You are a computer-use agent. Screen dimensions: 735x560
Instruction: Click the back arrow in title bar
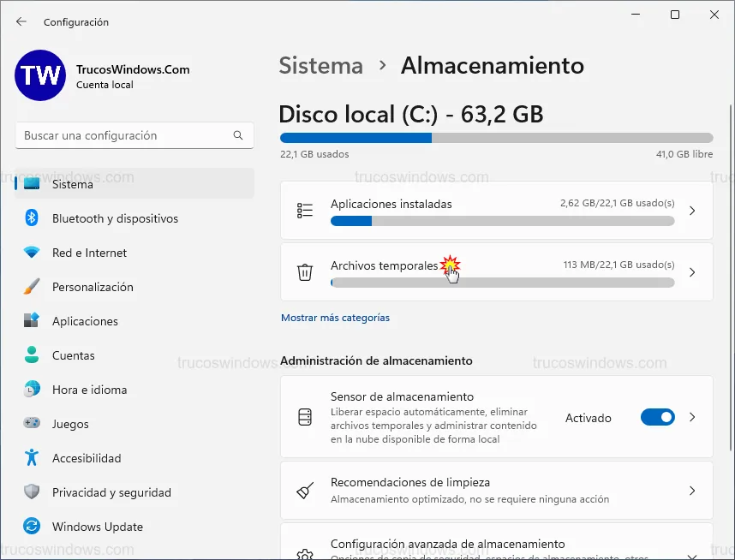coord(21,21)
